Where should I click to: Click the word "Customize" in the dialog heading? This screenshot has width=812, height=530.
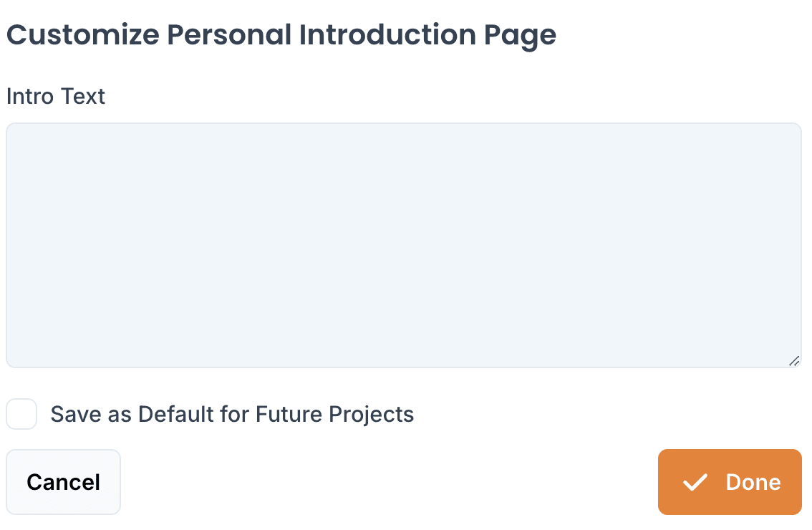pos(83,34)
